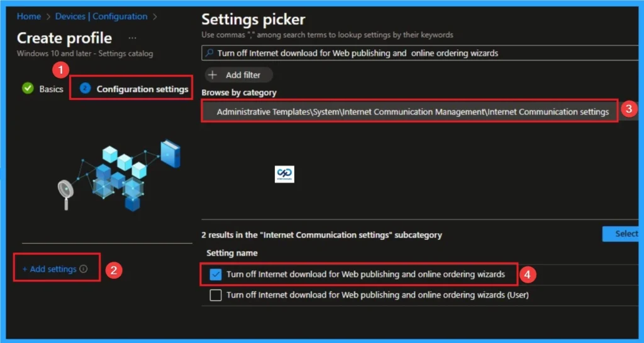Click the green Basics checkmark icon
Screen dimensions: 644x343
[x=28, y=89]
